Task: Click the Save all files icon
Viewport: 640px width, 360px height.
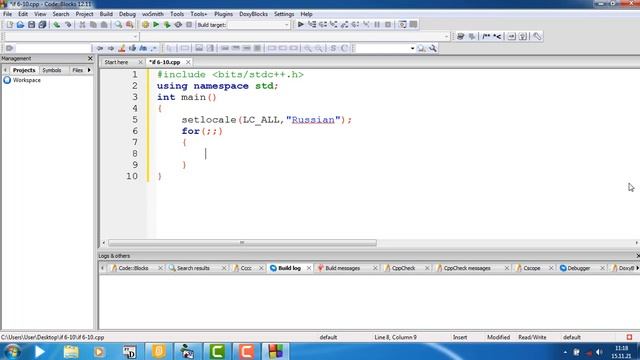Action: point(42,25)
